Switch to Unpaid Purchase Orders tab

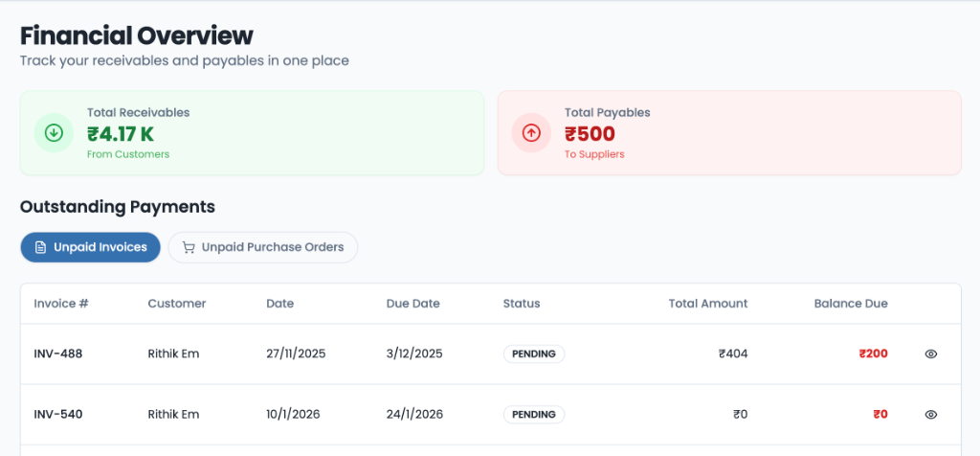coord(262,247)
